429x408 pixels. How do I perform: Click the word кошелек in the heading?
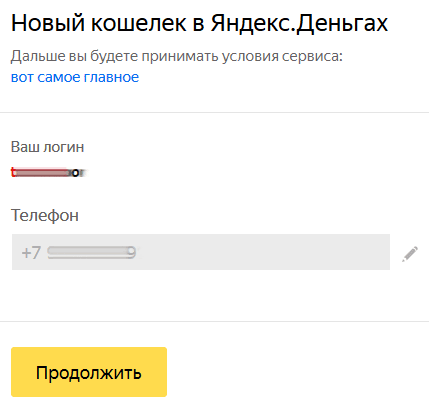coord(139,23)
